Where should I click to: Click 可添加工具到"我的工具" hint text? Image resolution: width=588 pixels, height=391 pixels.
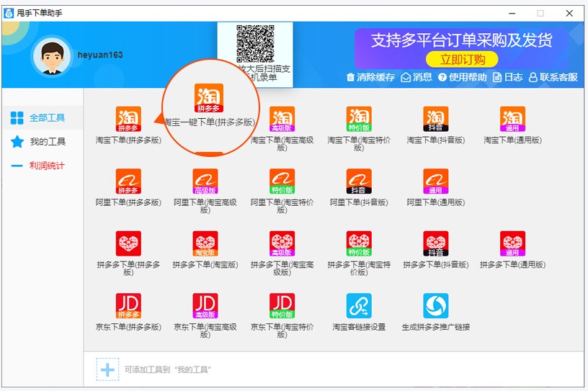click(x=168, y=370)
